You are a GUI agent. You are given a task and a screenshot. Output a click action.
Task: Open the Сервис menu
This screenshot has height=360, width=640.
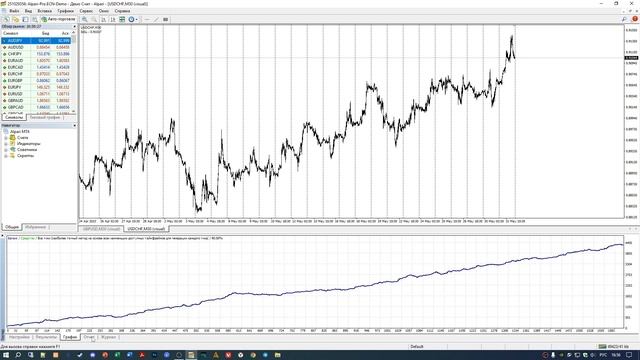click(86, 11)
